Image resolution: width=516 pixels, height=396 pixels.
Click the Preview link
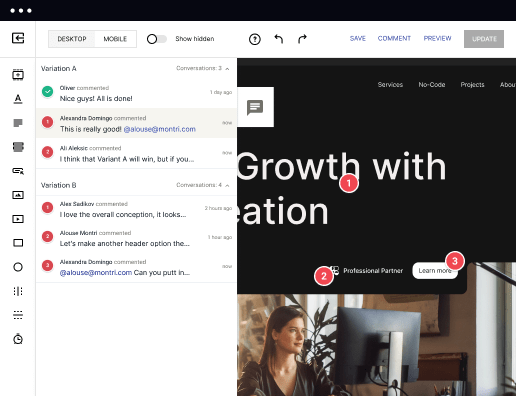tap(437, 39)
